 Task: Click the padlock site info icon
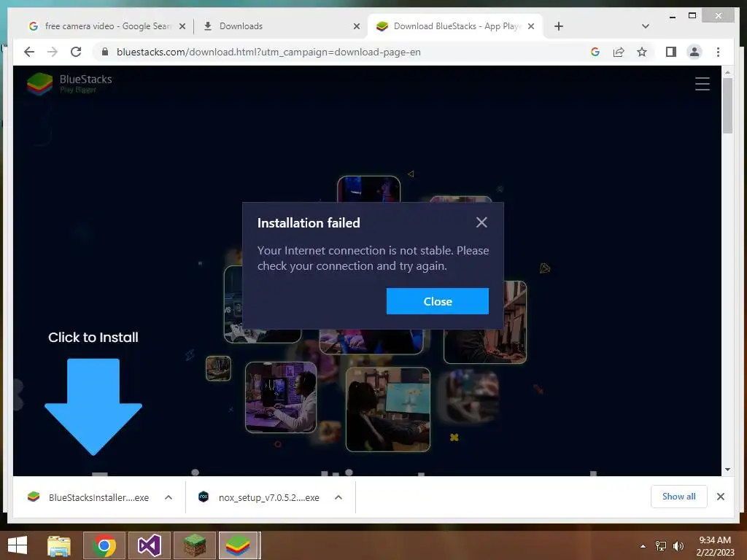(105, 52)
